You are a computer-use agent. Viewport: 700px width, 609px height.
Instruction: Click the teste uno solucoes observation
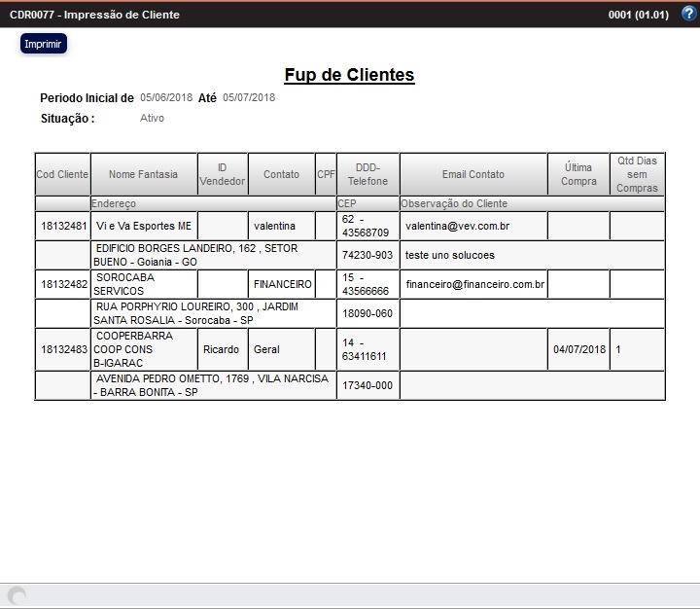450,255
